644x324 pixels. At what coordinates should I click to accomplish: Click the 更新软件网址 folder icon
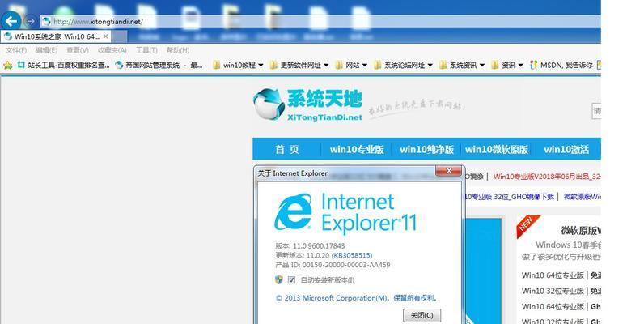(273, 65)
